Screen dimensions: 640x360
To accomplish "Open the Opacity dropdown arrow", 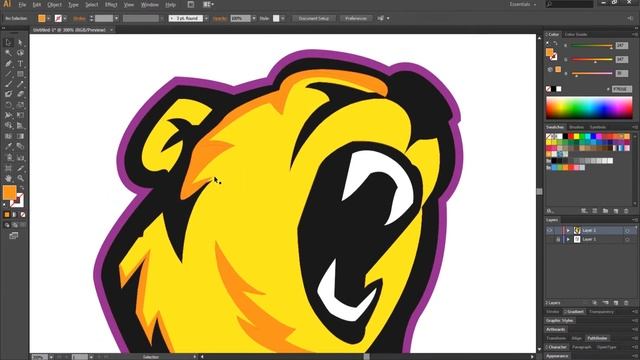I will (x=254, y=18).
